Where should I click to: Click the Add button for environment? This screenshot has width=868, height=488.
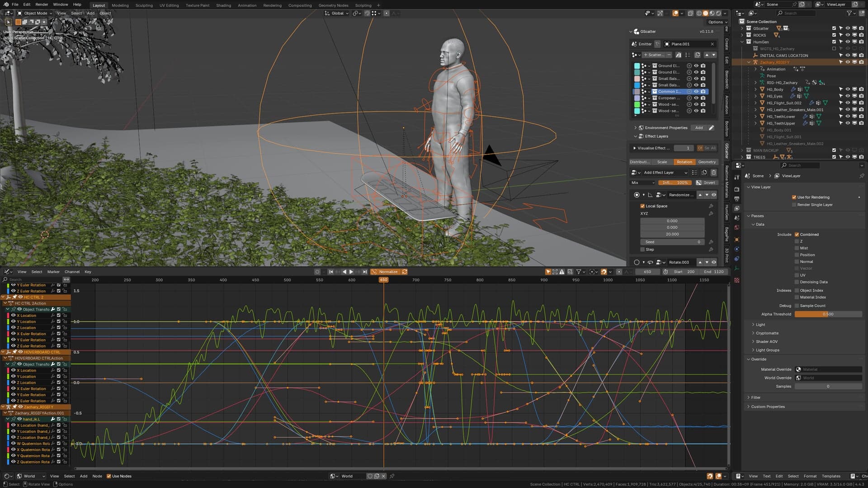699,128
